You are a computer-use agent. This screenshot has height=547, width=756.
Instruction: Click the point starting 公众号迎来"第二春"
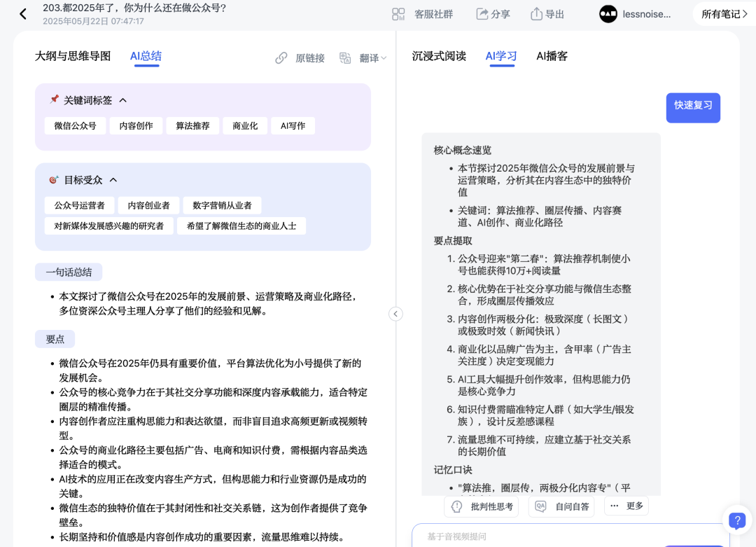tap(543, 265)
